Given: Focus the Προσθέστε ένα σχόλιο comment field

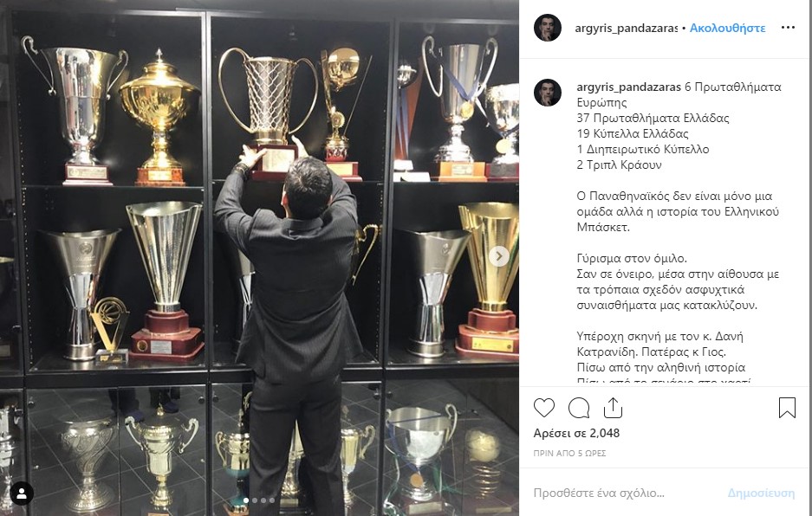Looking at the screenshot, I should point(621,493).
